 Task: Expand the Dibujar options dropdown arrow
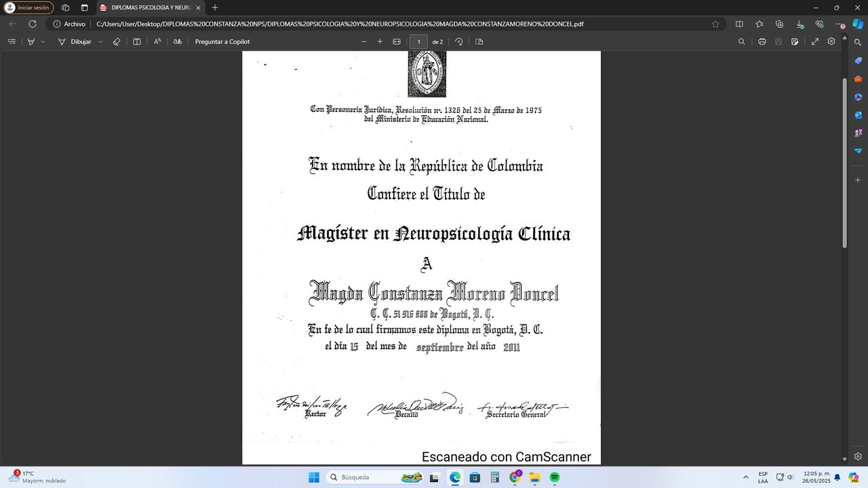click(x=100, y=41)
